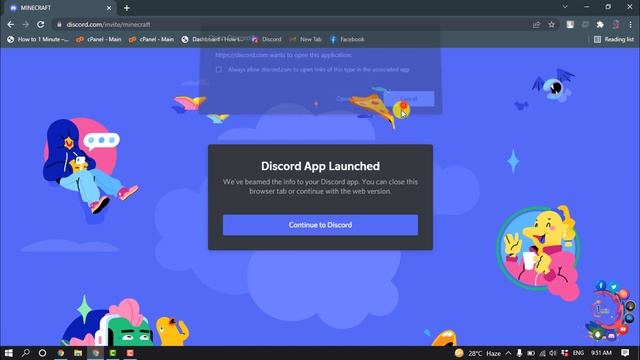
Task: Open the Windows notification center
Action: point(625,353)
